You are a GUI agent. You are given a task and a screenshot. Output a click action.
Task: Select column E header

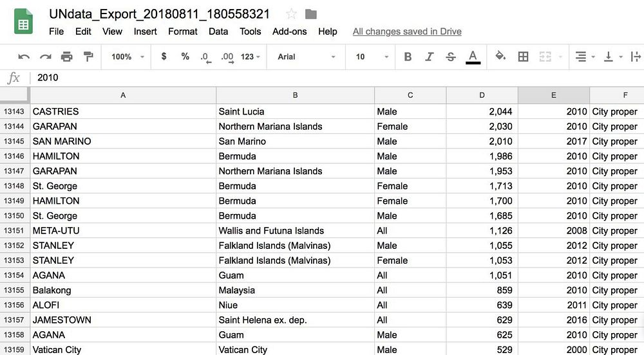point(554,95)
